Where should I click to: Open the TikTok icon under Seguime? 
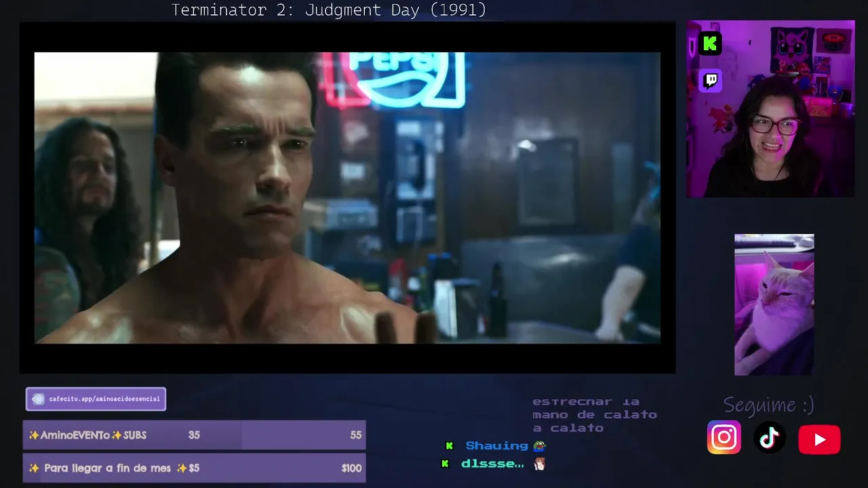click(x=769, y=439)
